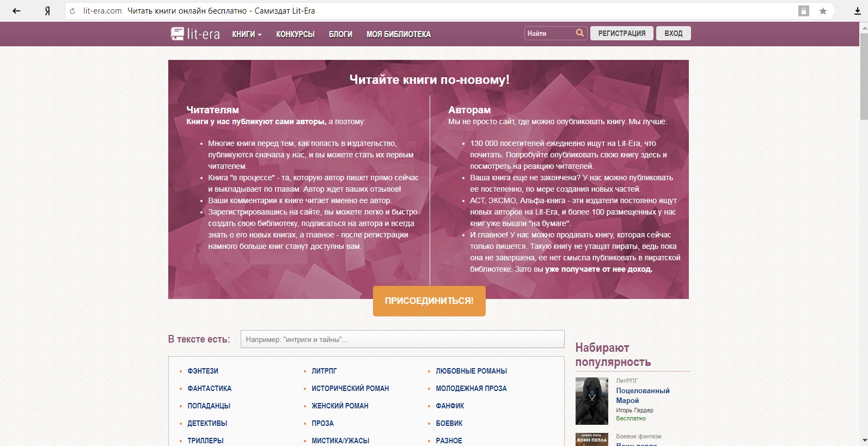Open the author link Игорь Гардер
868x446 pixels.
point(634,410)
